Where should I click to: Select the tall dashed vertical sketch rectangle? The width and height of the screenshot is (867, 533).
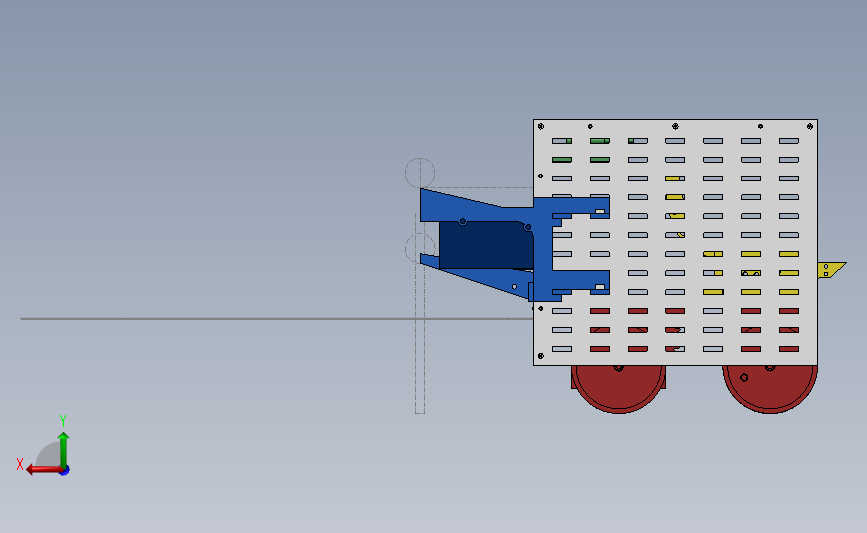(x=420, y=313)
